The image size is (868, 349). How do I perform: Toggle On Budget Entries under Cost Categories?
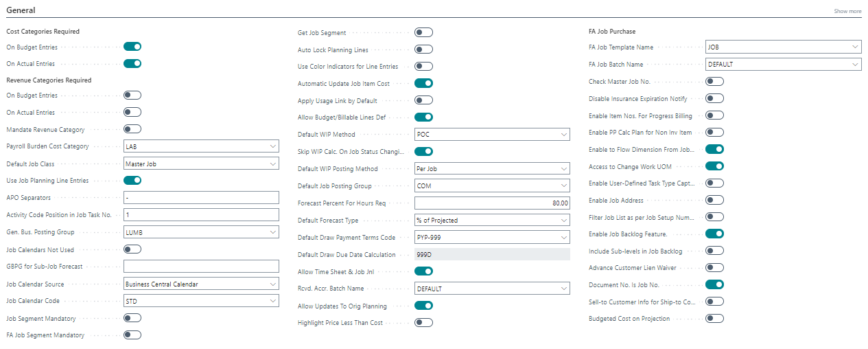click(x=132, y=47)
